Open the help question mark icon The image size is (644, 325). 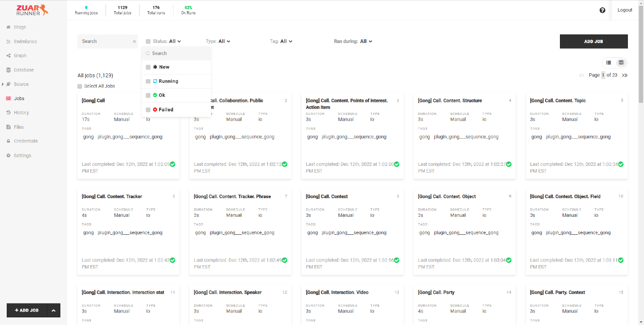(x=602, y=10)
